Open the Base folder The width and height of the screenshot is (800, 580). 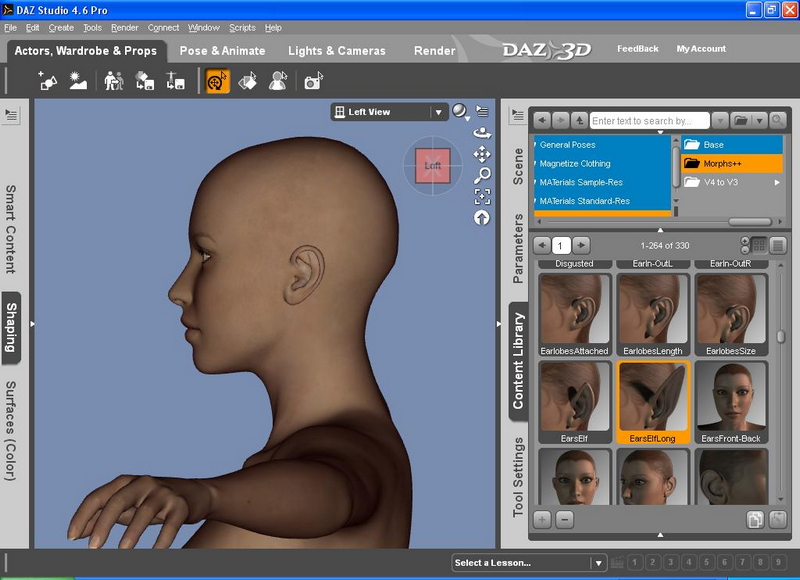[x=732, y=144]
